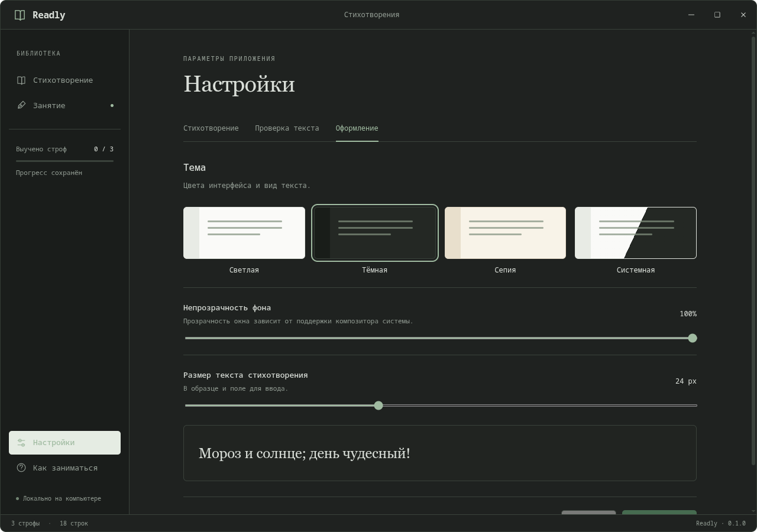Click the Стихотворения window title
Screen dimensions: 757x532
(371, 15)
